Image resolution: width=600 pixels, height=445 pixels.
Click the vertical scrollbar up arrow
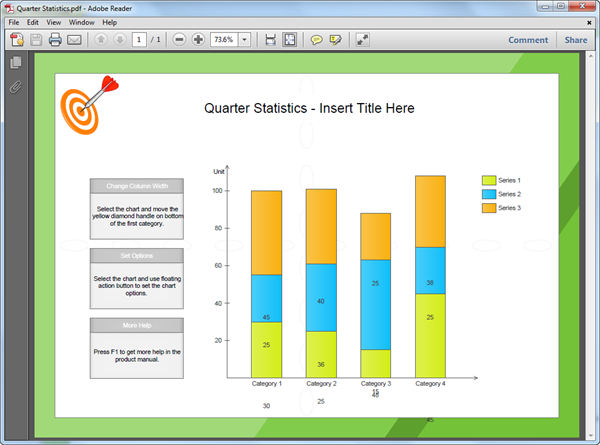590,56
